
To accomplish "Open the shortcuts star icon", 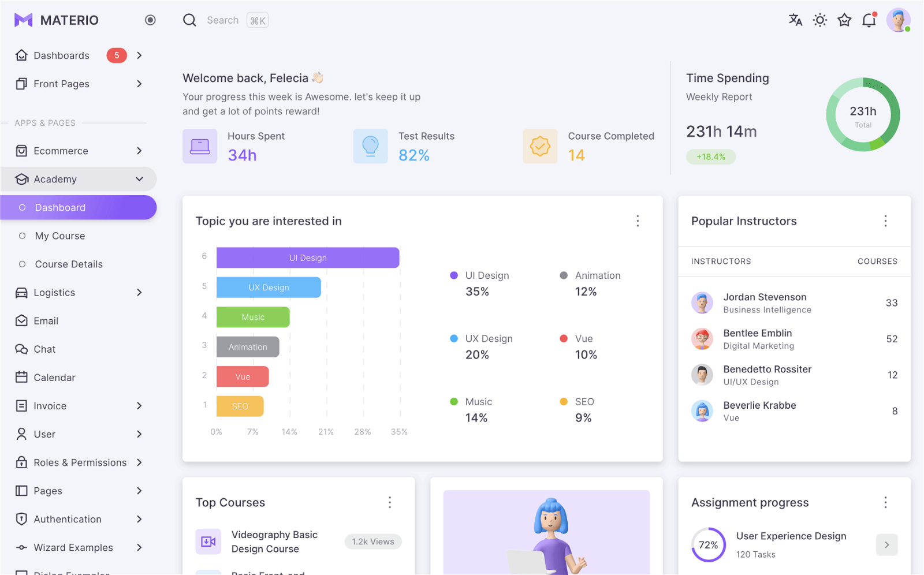I will pyautogui.click(x=844, y=20).
